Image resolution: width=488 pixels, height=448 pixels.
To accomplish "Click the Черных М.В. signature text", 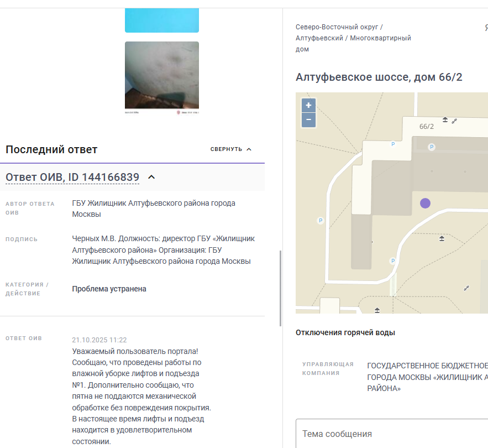I will [164, 250].
